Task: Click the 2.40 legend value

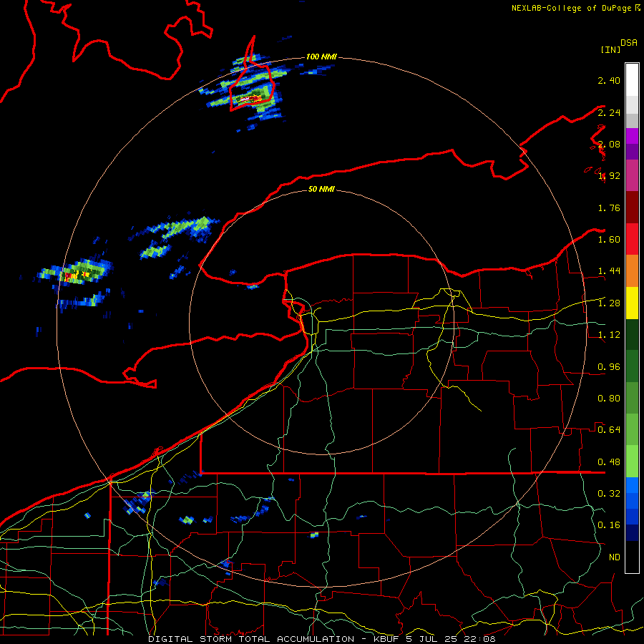Action: [x=609, y=80]
